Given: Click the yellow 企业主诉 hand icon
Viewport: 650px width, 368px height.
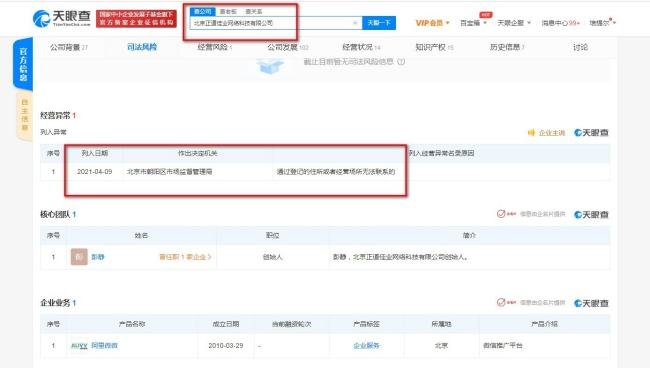Looking at the screenshot, I should pos(531,133).
